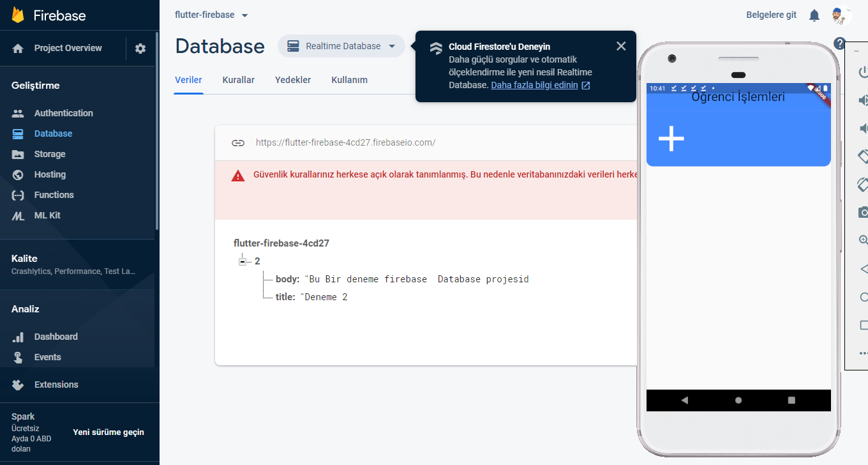Select the flutter-firebase-4cd27 root node
The image size is (868, 465).
(x=281, y=243)
